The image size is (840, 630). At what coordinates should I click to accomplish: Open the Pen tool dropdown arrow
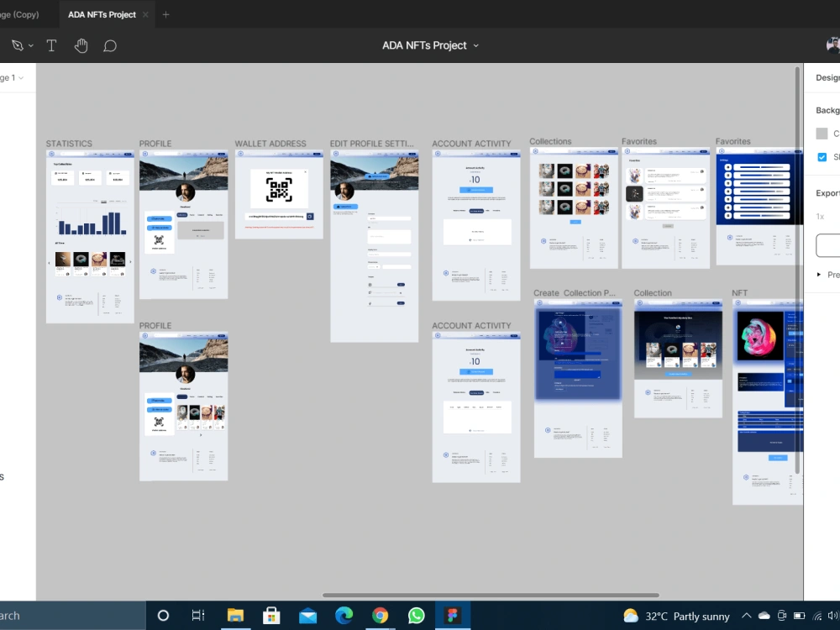31,46
